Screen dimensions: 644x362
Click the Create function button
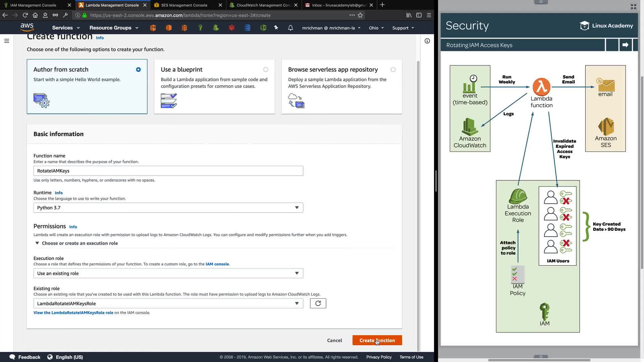[377, 340]
